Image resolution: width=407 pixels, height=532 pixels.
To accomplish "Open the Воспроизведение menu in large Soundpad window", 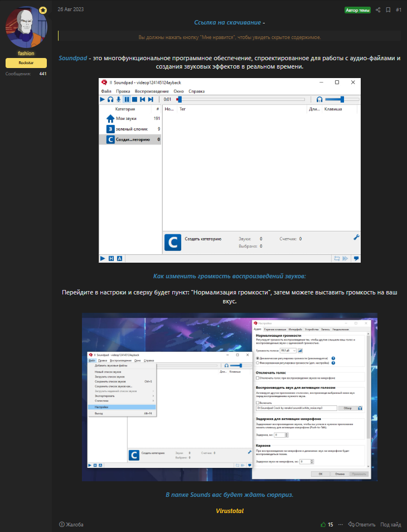I will click(x=152, y=91).
